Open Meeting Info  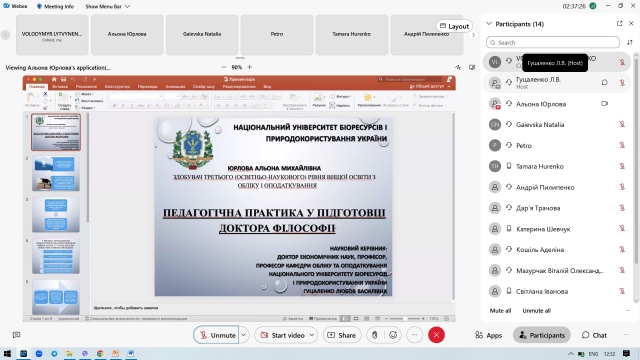[x=55, y=6]
